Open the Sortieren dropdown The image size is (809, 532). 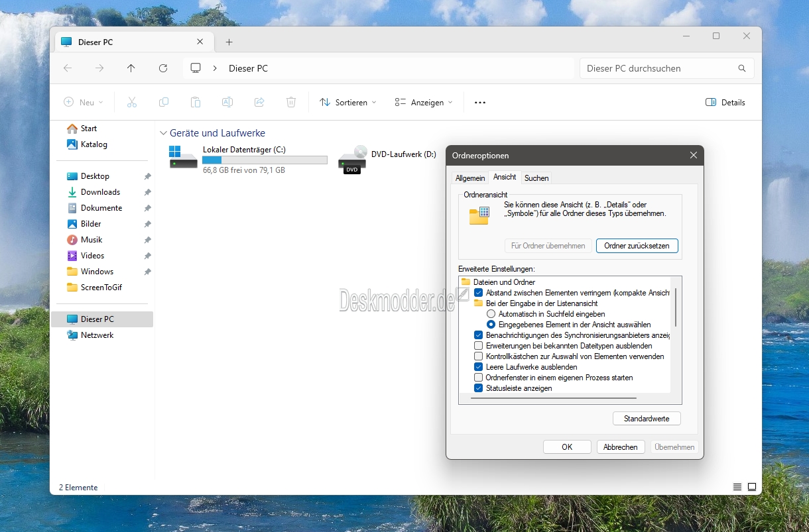(348, 103)
